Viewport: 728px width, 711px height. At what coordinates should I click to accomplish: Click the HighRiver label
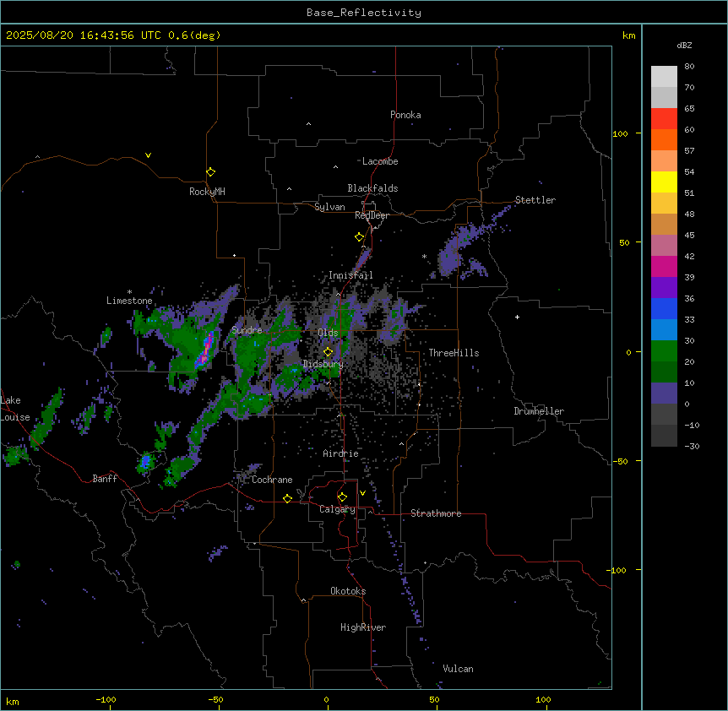pyautogui.click(x=363, y=627)
